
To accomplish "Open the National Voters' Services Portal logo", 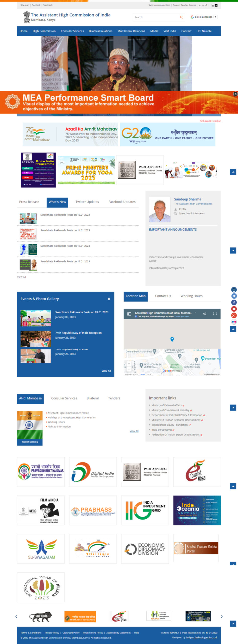I will [x=80, y=617].
